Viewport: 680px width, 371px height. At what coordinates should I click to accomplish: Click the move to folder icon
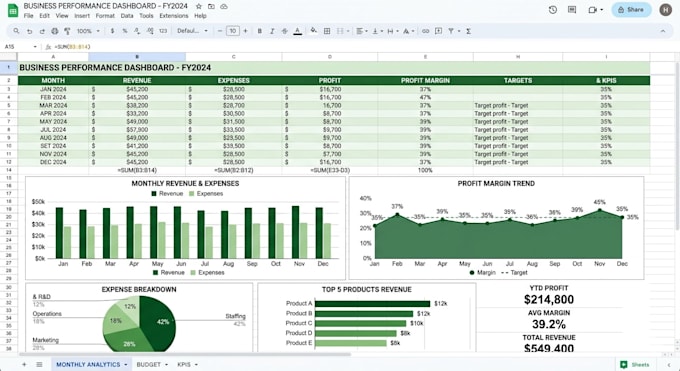click(211, 7)
